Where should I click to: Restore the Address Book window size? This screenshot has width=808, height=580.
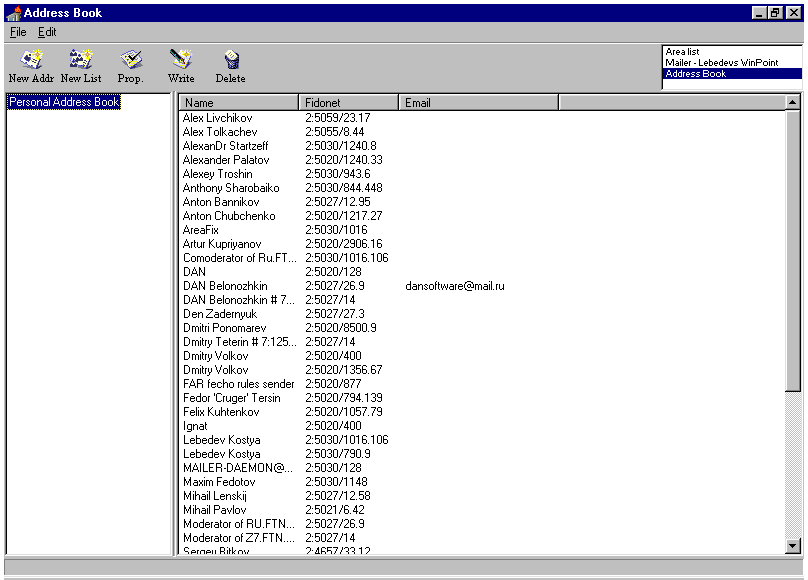click(775, 13)
